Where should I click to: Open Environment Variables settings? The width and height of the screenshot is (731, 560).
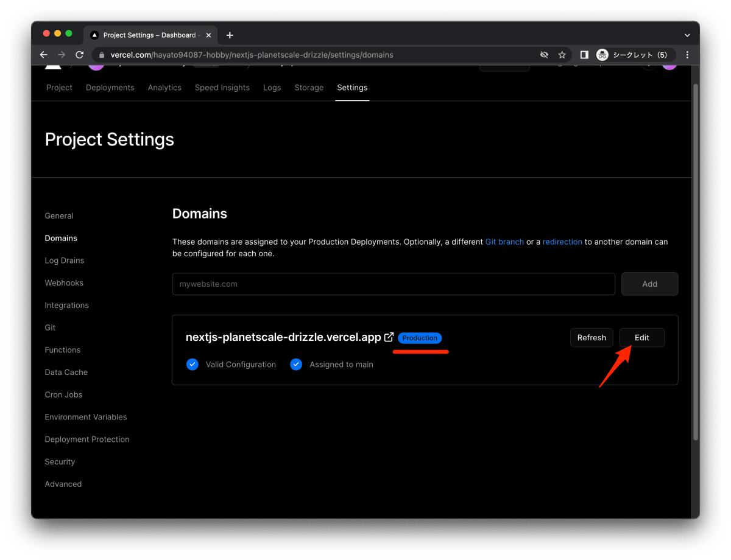click(x=86, y=417)
